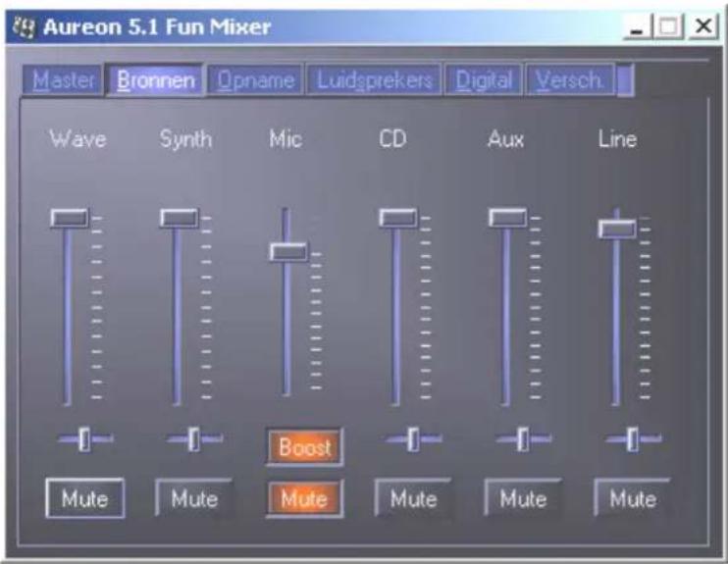This screenshot has width=728, height=564.
Task: Mute the Synth channel
Action: [194, 498]
